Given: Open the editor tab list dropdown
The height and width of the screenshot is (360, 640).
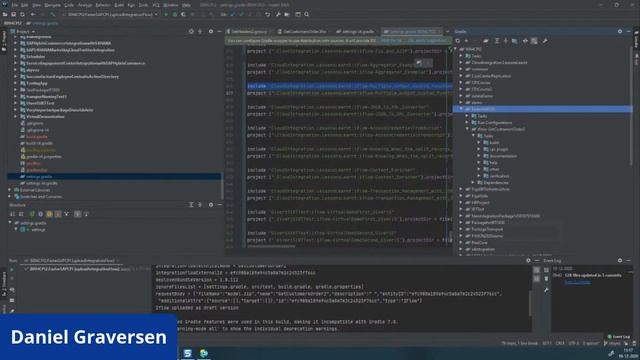Looking at the screenshot, I should 447,31.
